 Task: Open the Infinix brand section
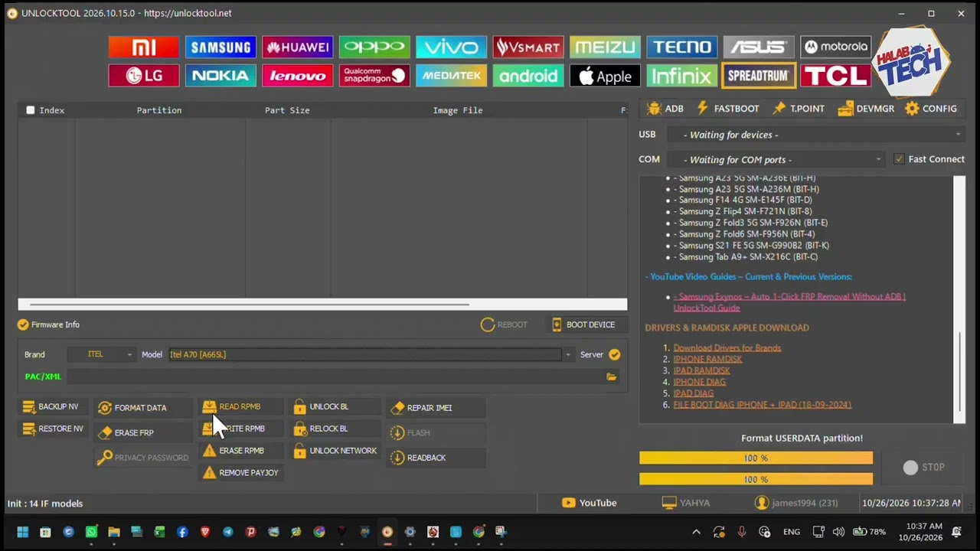[681, 76]
